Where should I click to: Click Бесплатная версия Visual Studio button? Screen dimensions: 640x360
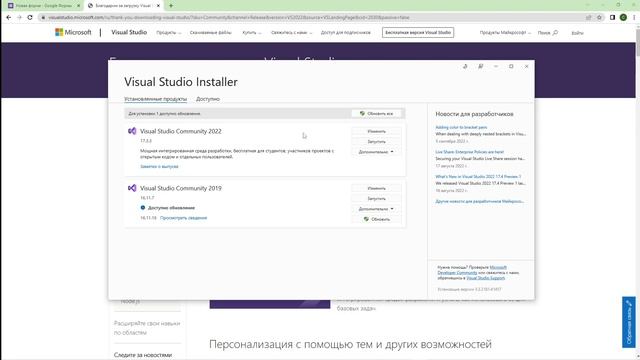(418, 32)
